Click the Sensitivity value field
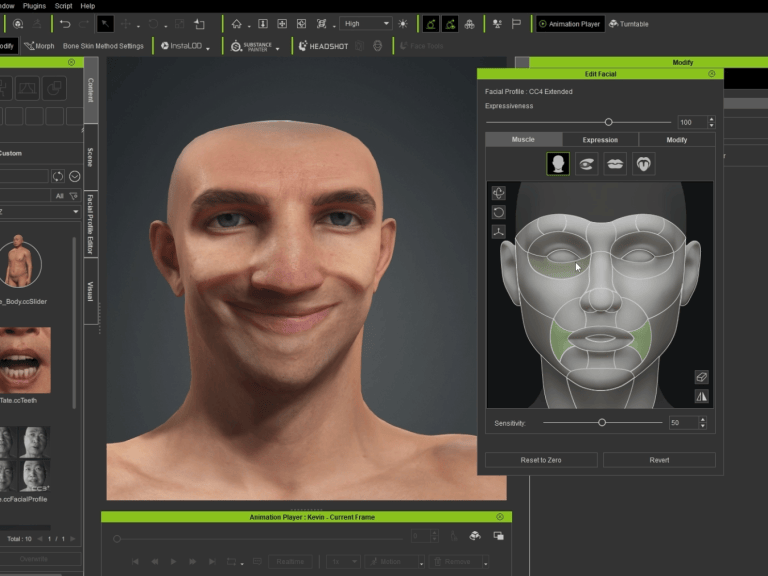Image resolution: width=768 pixels, height=576 pixels. [684, 423]
